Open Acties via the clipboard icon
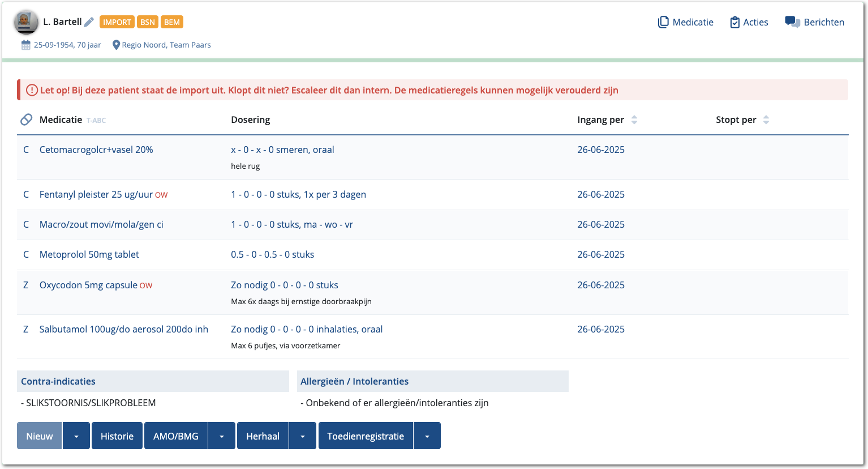This screenshot has width=868, height=469. pyautogui.click(x=734, y=22)
